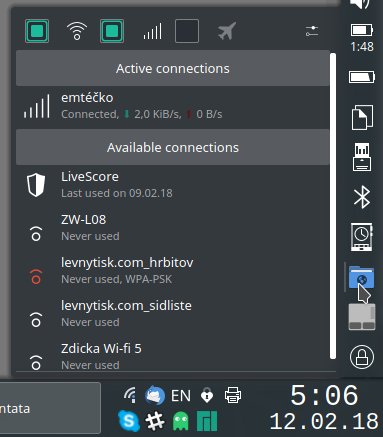Select the Zdicka Wi-fi 5 network
383x437 pixels.
pos(173,355)
